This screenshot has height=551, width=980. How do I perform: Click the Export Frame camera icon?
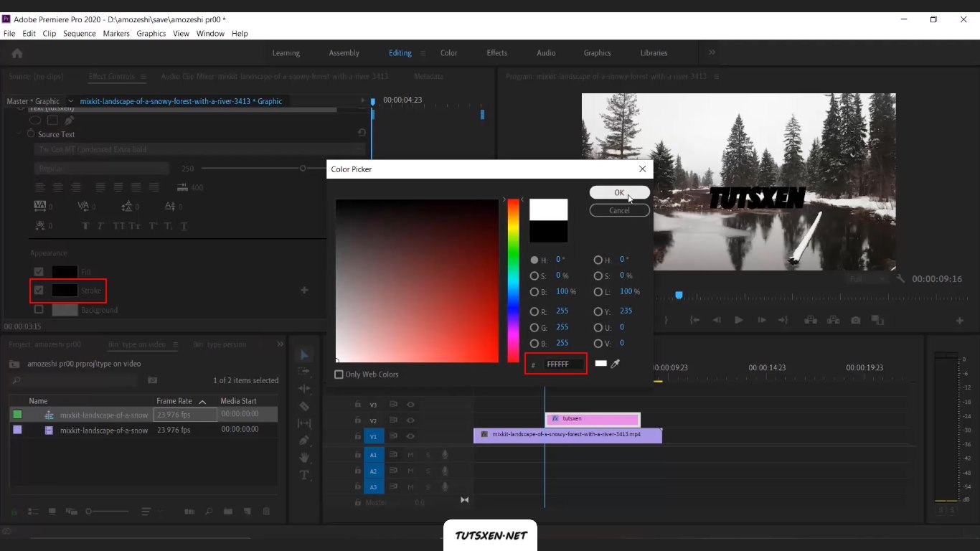tap(856, 320)
